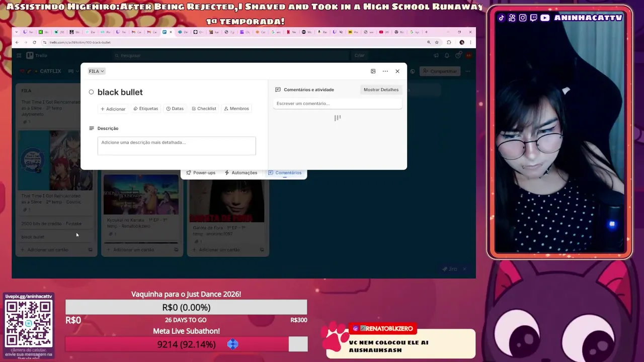Open the FILA list dropdown on card
This screenshot has width=644, height=362.
96,71
